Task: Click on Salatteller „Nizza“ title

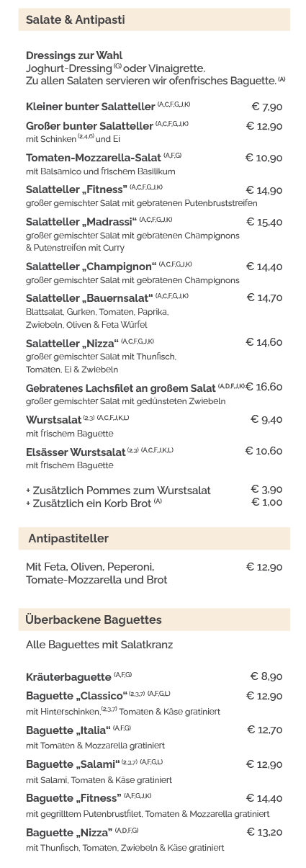Action: pos(72,343)
